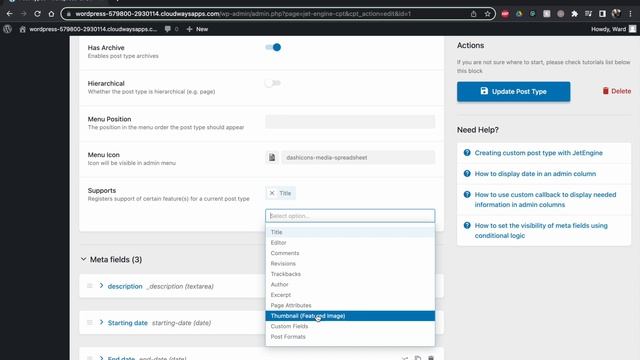Open the site name link in admin bar
The width and height of the screenshot is (640, 360).
(x=88, y=29)
